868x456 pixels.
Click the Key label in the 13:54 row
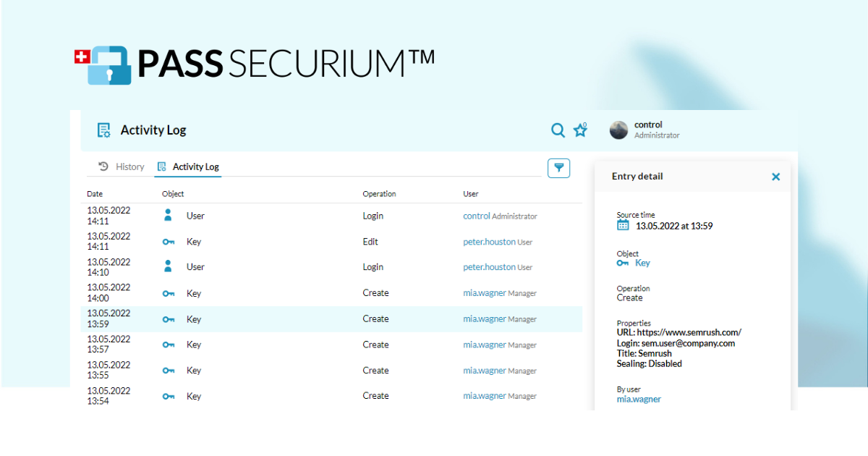194,396
